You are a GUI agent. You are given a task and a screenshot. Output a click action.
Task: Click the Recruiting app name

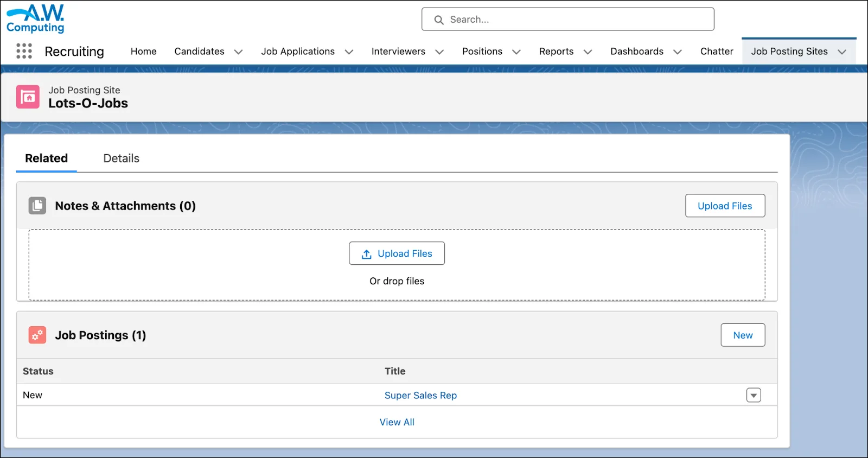coord(74,52)
